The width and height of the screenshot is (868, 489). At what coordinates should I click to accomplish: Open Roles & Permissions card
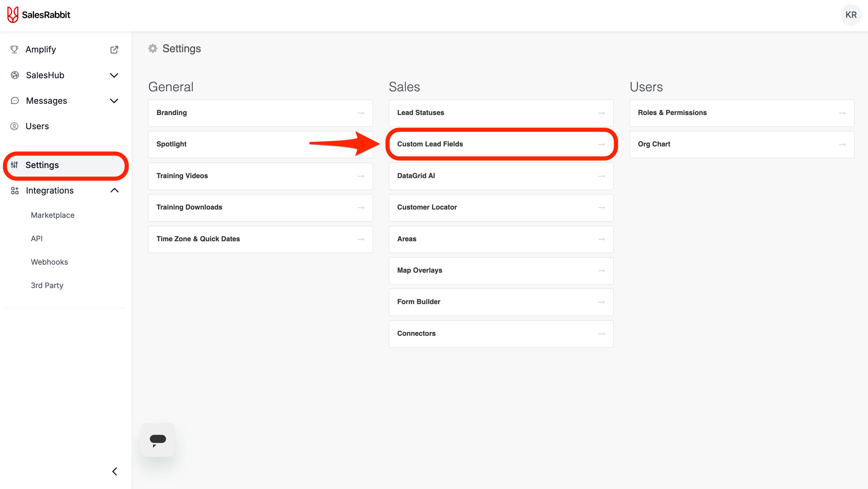point(741,113)
